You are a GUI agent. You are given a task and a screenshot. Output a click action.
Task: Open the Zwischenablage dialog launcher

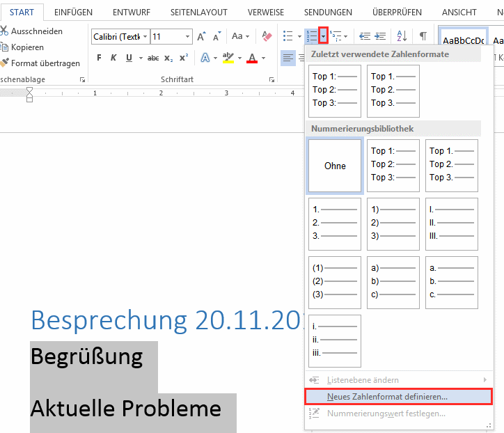point(82,80)
